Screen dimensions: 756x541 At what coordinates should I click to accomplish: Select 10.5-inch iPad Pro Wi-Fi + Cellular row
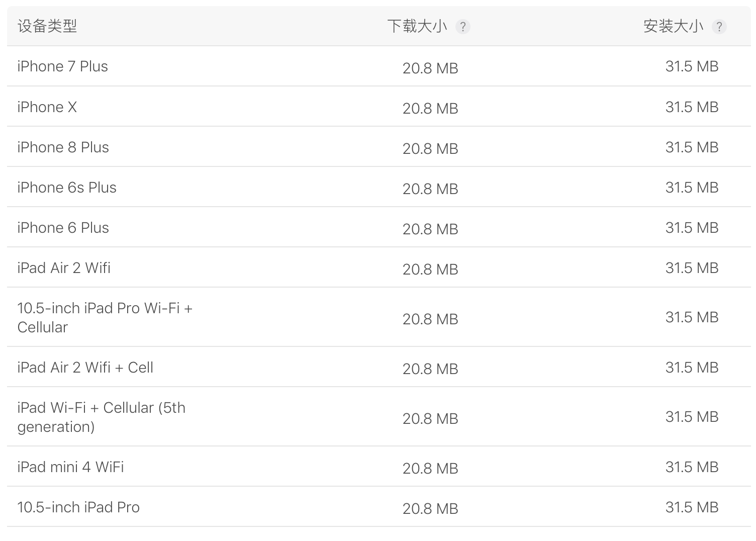point(379,317)
